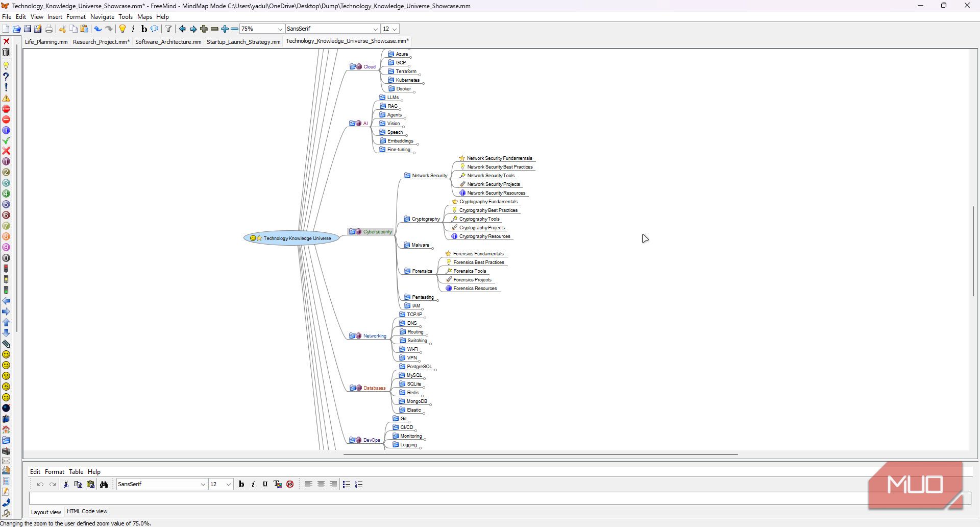Add the black bomb icon
The image size is (980, 527).
[6, 408]
